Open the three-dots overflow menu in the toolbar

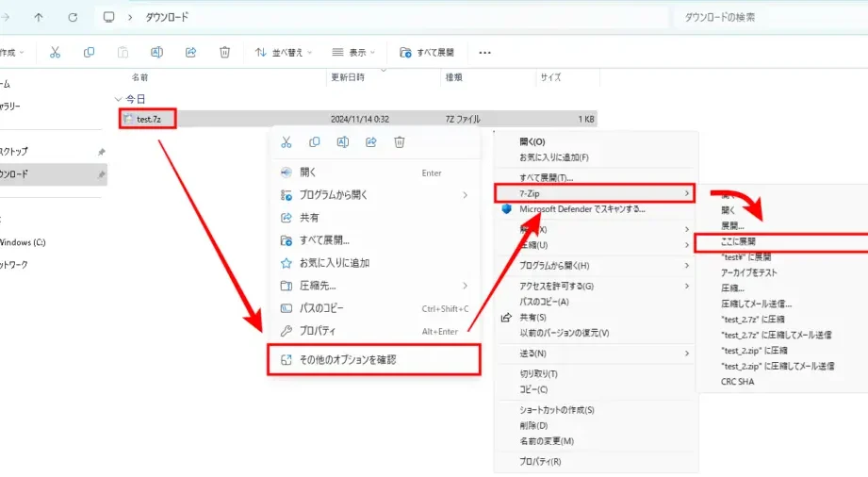pyautogui.click(x=484, y=53)
